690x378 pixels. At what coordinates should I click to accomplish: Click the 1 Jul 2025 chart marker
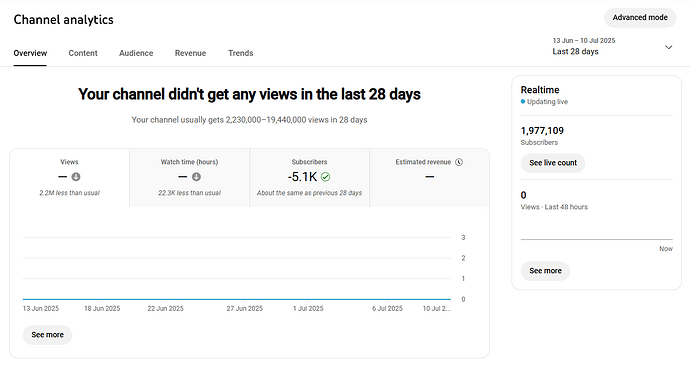[x=308, y=308]
